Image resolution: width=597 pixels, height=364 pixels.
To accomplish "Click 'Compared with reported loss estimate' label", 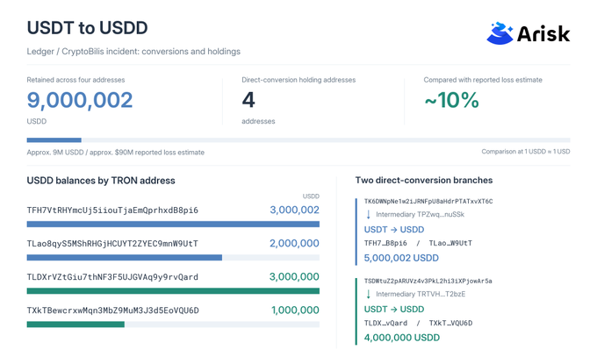I will tap(483, 80).
